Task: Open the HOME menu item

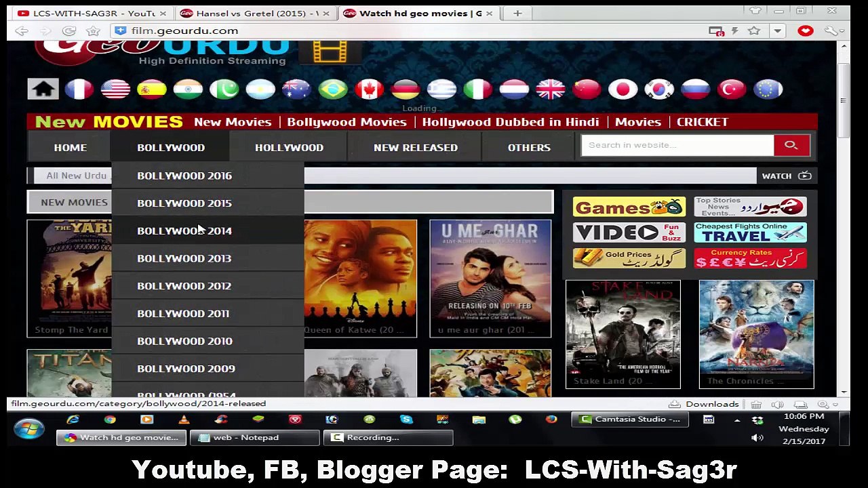Action: [x=71, y=147]
